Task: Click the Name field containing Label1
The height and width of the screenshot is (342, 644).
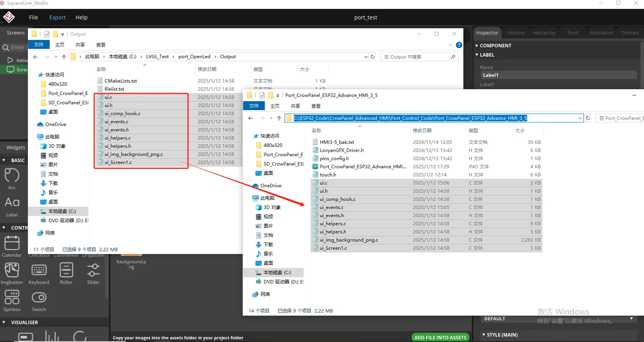Action: (558, 75)
